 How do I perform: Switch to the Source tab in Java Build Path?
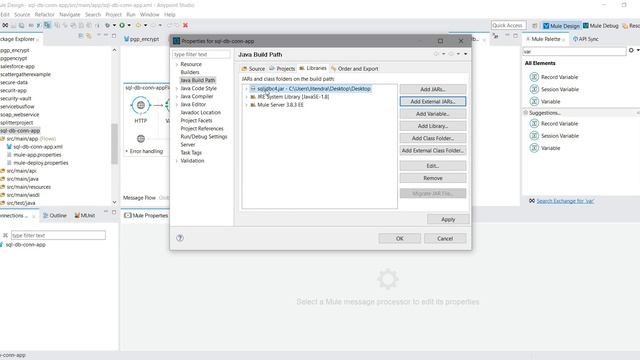point(253,69)
